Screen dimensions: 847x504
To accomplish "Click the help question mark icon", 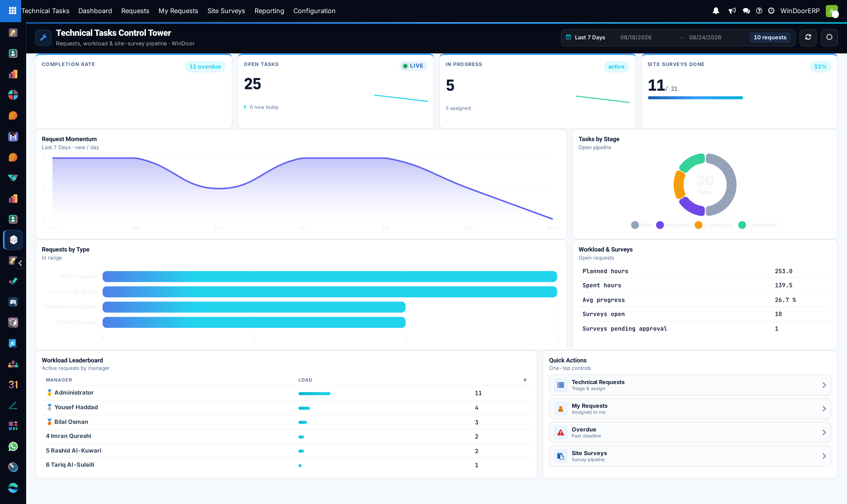I will (759, 11).
